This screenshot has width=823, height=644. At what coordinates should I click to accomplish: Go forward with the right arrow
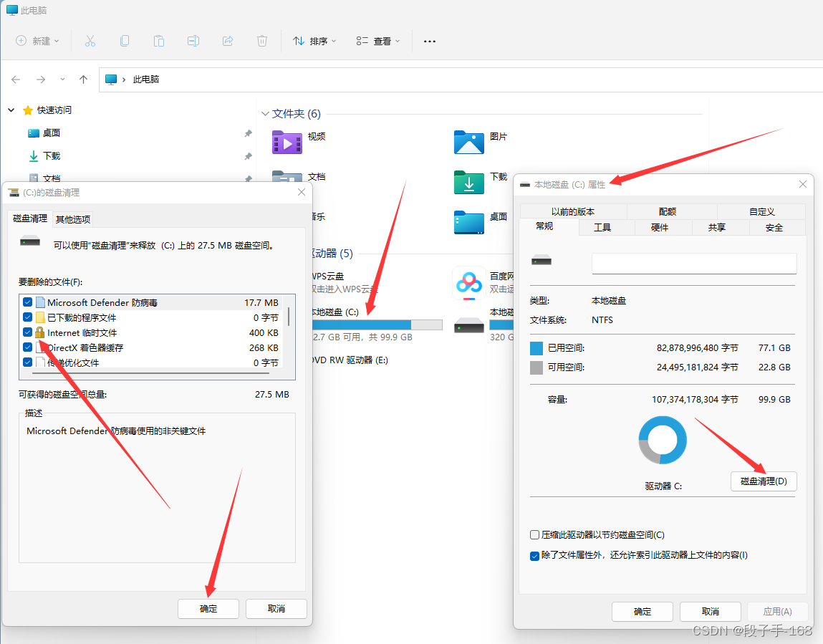coord(40,80)
